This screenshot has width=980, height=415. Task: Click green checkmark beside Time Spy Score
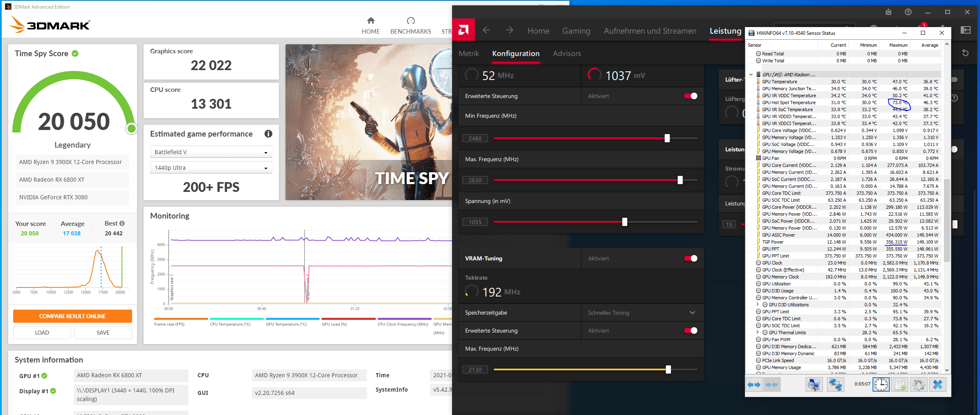pos(75,53)
